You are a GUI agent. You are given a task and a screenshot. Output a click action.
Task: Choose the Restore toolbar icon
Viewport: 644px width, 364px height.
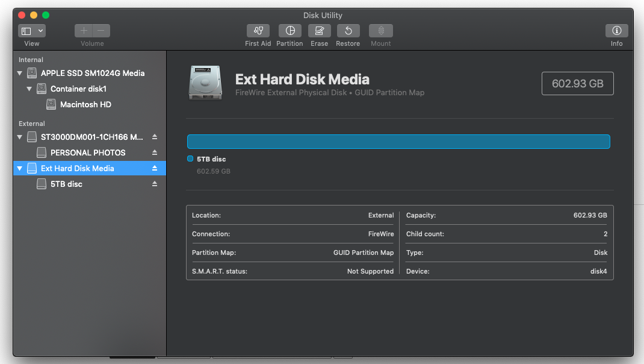click(x=348, y=31)
